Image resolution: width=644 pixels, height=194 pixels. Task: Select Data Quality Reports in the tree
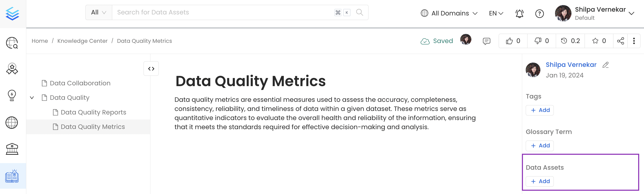(94, 112)
